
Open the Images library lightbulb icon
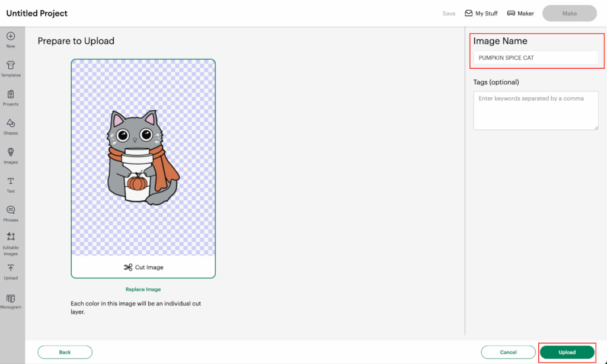click(x=11, y=153)
